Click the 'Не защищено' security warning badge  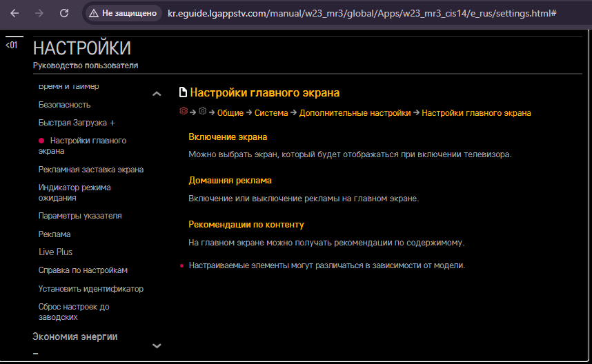click(123, 13)
